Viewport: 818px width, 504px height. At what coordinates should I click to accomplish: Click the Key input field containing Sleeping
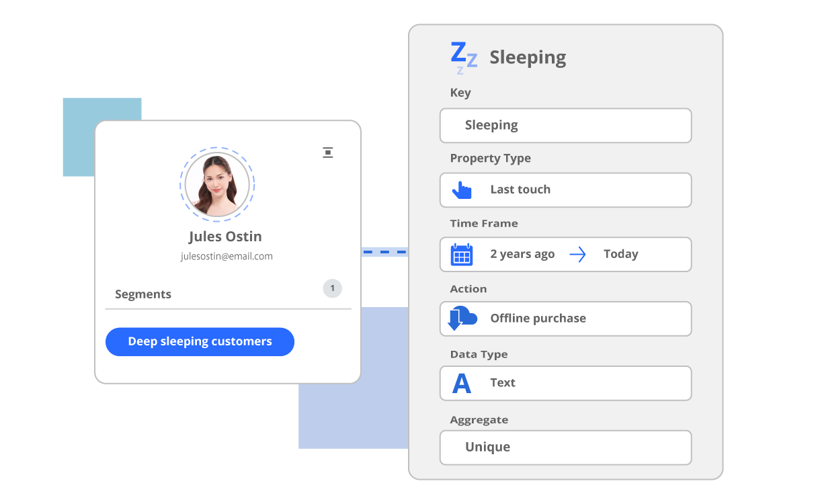(x=565, y=126)
